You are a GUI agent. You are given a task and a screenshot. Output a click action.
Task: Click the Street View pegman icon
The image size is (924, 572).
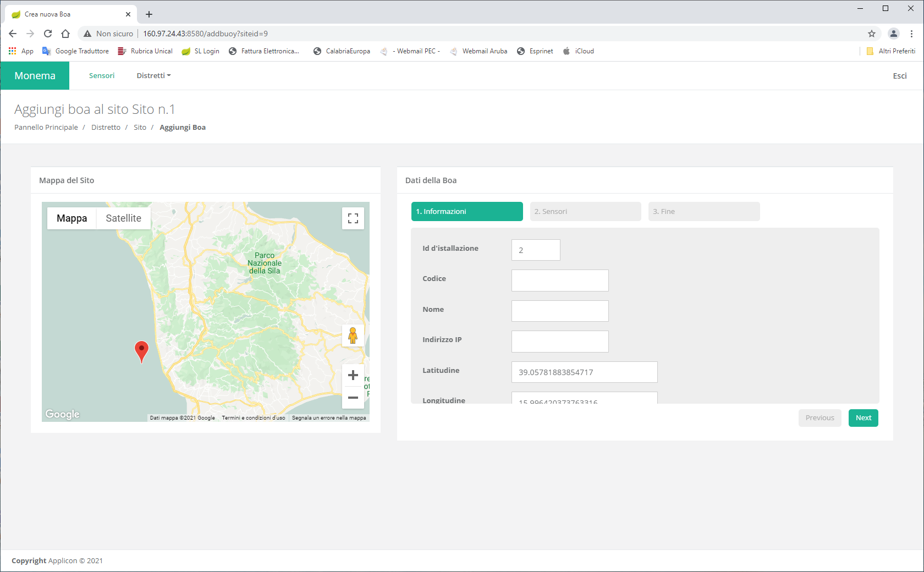(353, 335)
